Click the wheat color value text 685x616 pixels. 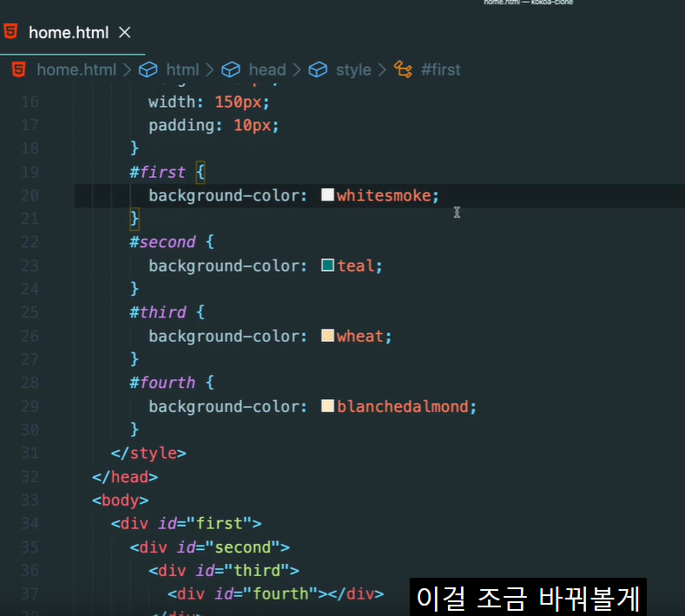360,336
